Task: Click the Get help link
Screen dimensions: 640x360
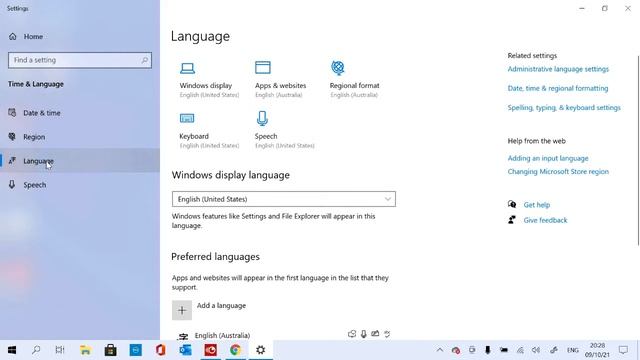Action: (x=537, y=205)
